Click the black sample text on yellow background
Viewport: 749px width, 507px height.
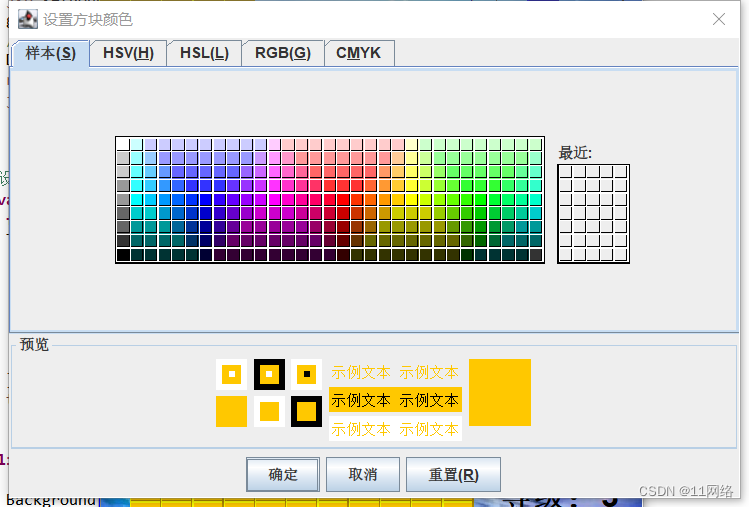[x=395, y=400]
